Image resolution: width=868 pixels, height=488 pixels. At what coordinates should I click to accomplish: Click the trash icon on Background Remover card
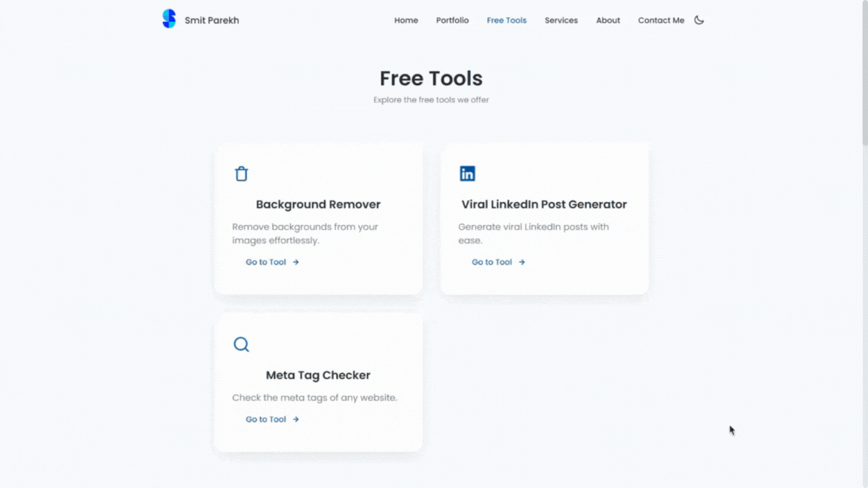[241, 173]
